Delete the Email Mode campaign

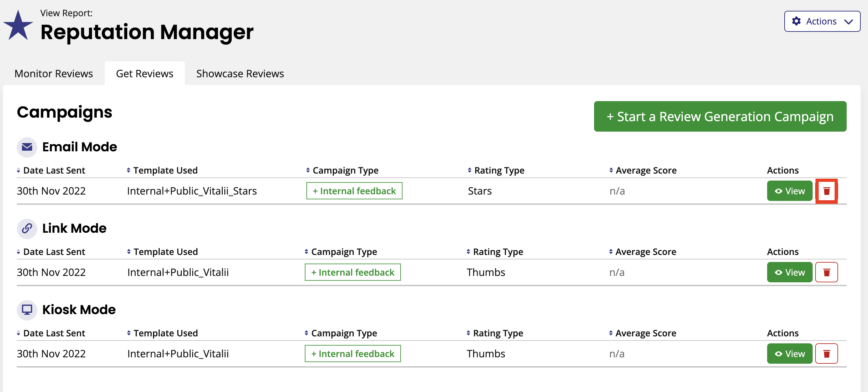826,191
